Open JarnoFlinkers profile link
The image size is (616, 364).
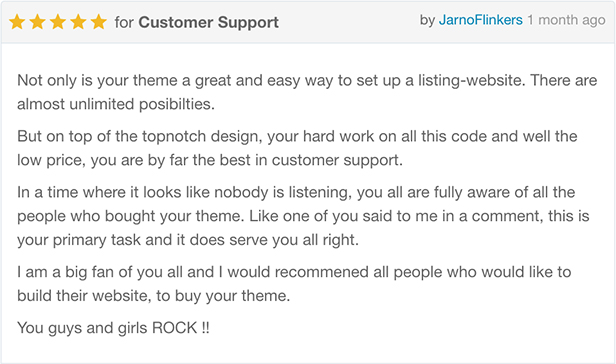(480, 20)
